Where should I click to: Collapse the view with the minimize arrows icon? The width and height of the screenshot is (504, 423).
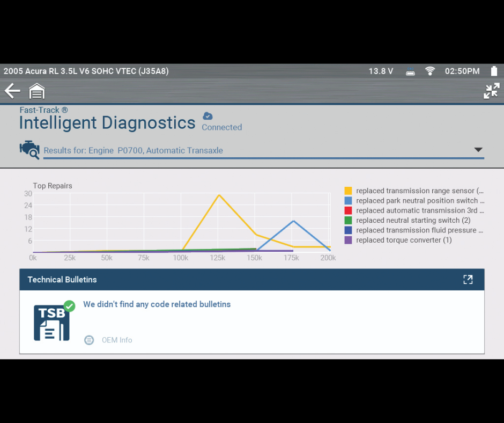point(492,91)
